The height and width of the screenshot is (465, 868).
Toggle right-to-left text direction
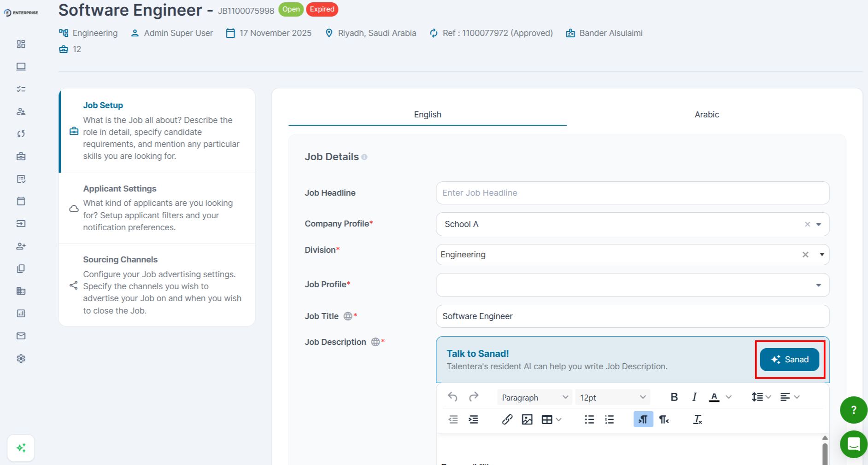[x=663, y=419]
